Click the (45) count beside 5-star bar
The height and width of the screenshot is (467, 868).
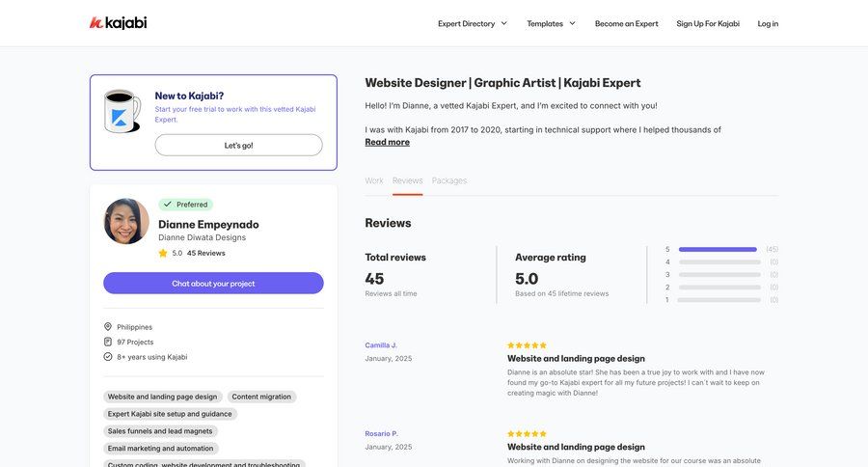point(773,249)
